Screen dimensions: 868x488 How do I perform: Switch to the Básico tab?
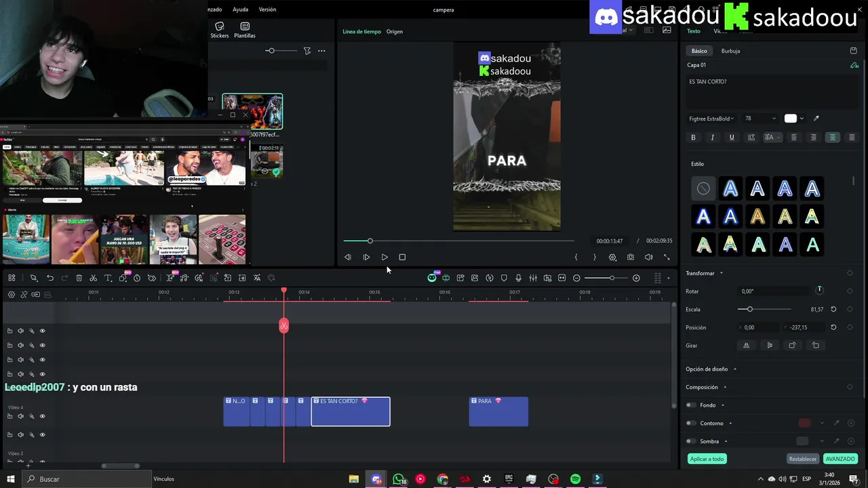pyautogui.click(x=699, y=51)
